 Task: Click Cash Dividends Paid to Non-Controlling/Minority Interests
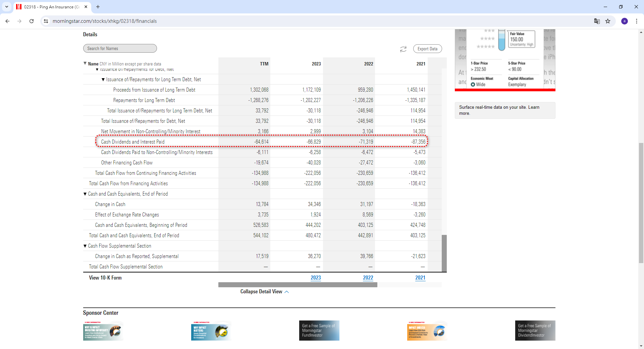157,152
